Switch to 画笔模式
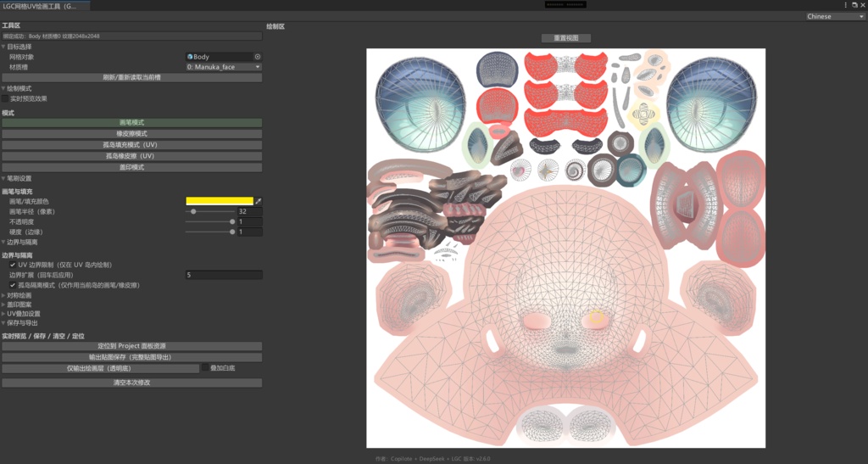Screen dimensions: 868x464 point(131,122)
